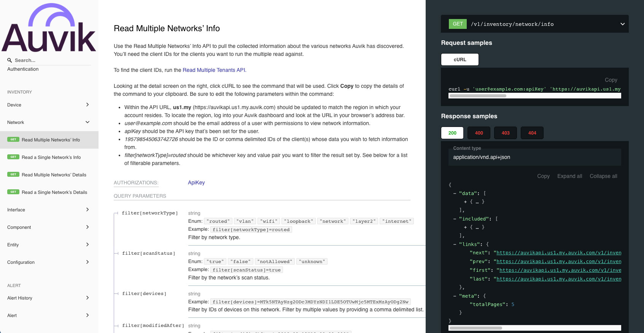This screenshot has width=644, height=333.
Task: Open Read a Single Network's Info
Action: pos(51,157)
